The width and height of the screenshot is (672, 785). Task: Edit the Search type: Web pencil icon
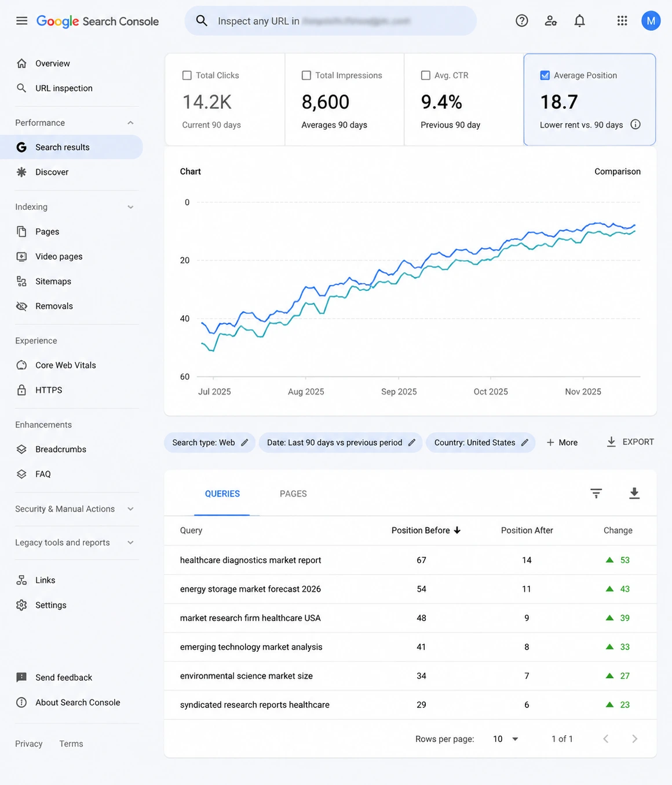[x=244, y=443]
